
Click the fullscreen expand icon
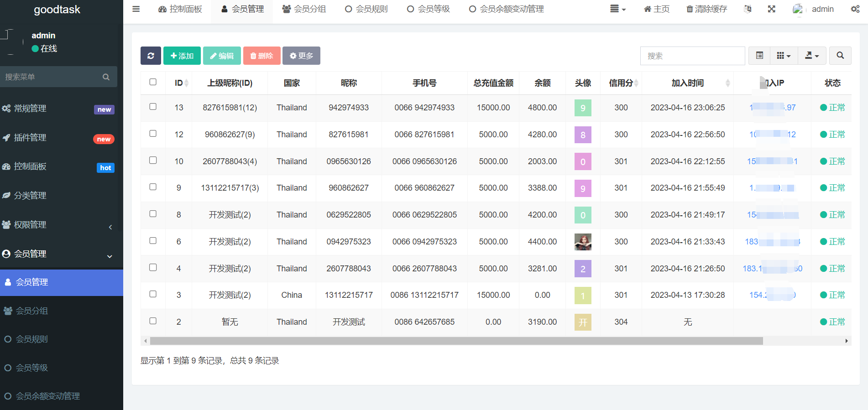[x=771, y=9]
